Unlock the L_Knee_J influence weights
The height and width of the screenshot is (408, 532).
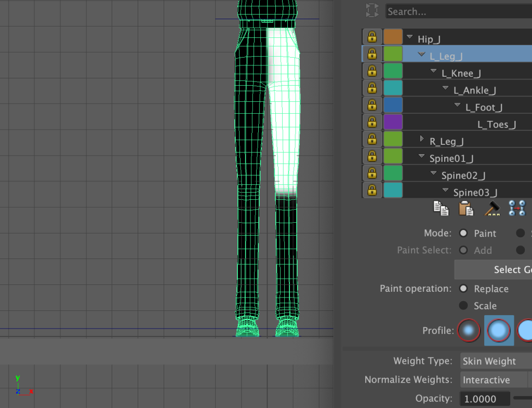371,72
